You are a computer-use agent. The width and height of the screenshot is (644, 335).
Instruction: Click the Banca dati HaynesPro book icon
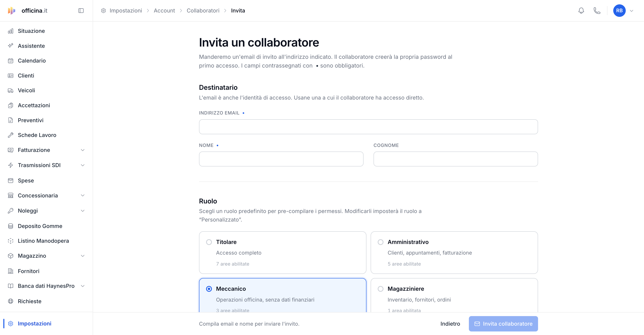coord(11,286)
